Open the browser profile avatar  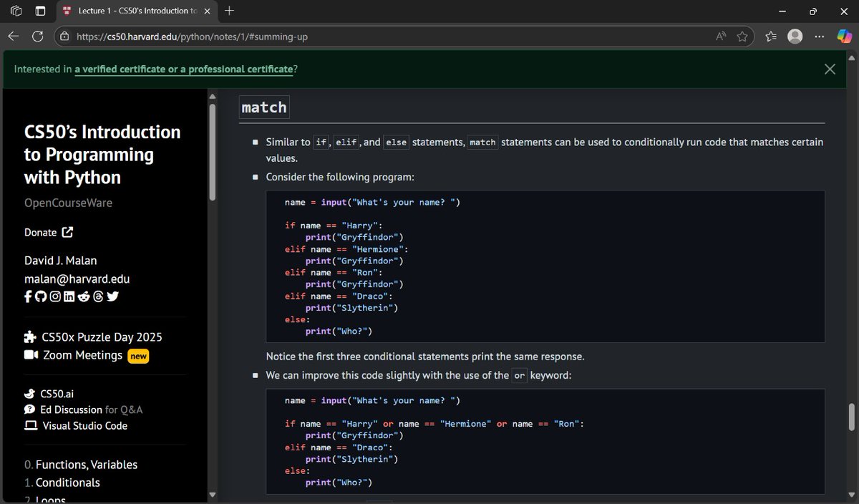click(x=795, y=37)
